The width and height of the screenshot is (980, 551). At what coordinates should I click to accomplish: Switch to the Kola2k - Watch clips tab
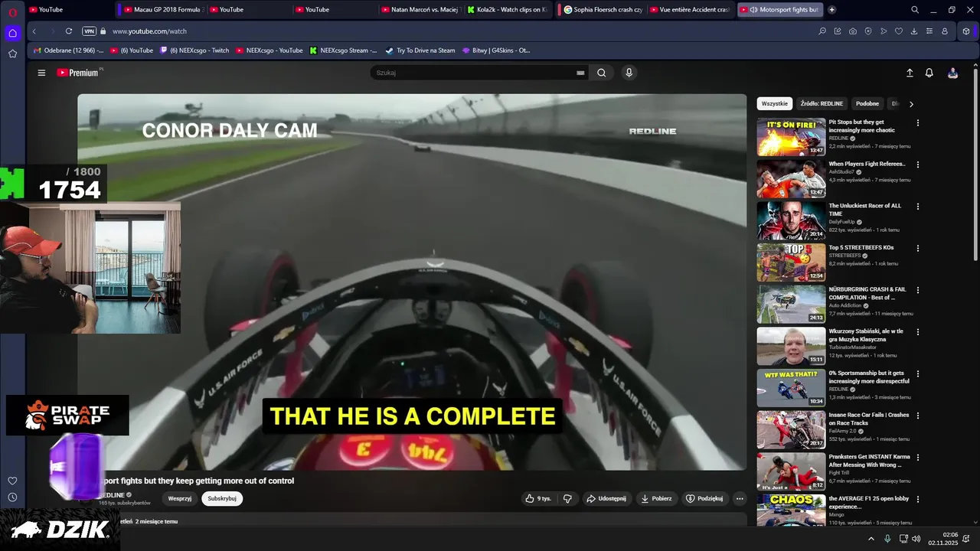pyautogui.click(x=507, y=10)
